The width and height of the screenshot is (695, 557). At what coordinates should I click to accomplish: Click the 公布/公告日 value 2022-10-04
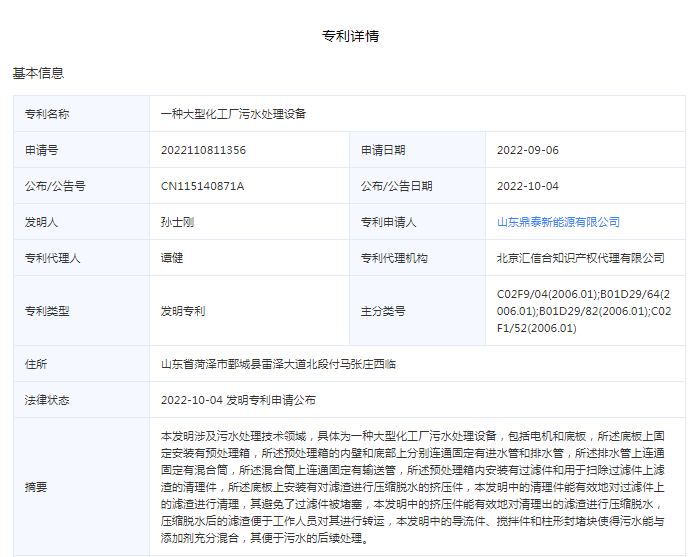[x=527, y=186]
